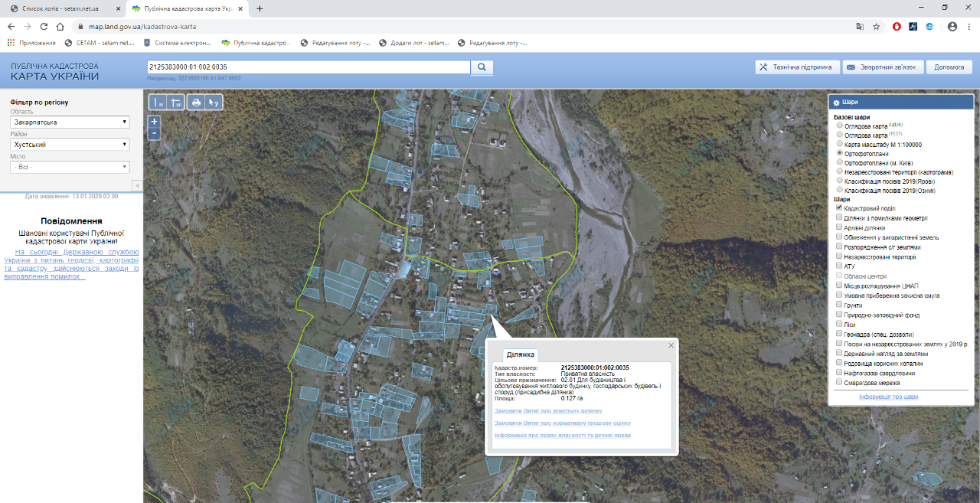Expand the Місто dropdown

tap(70, 167)
